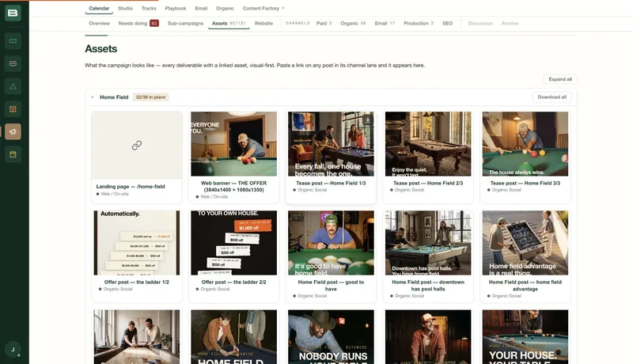The height and width of the screenshot is (364, 633).
Task: Open the home field advantage post thumbnail
Action: (x=525, y=243)
